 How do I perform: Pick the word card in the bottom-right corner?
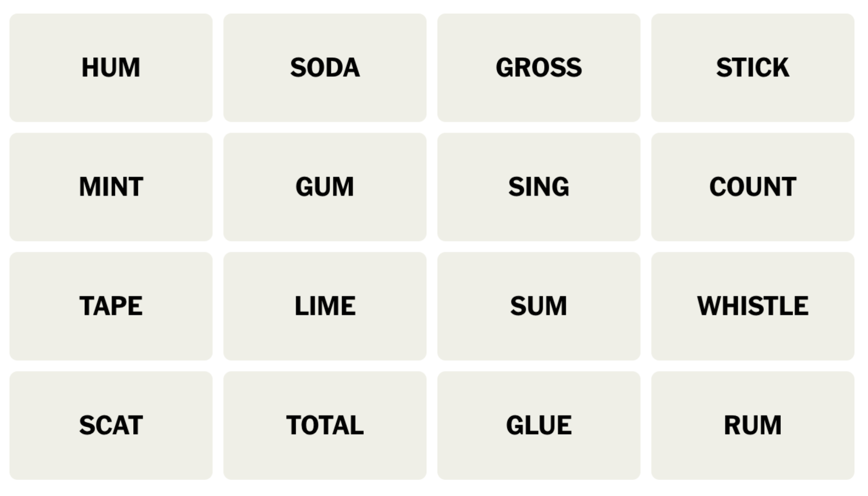pos(753,426)
